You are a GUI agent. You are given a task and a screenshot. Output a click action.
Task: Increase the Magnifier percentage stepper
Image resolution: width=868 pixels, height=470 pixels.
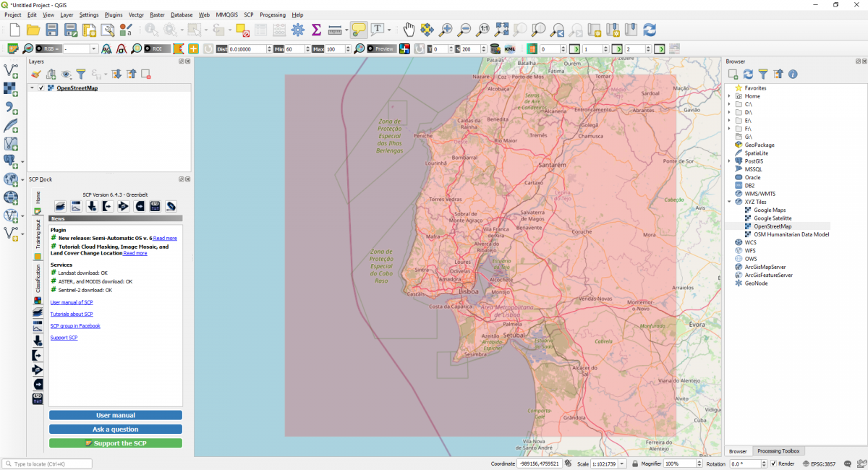(x=699, y=461)
